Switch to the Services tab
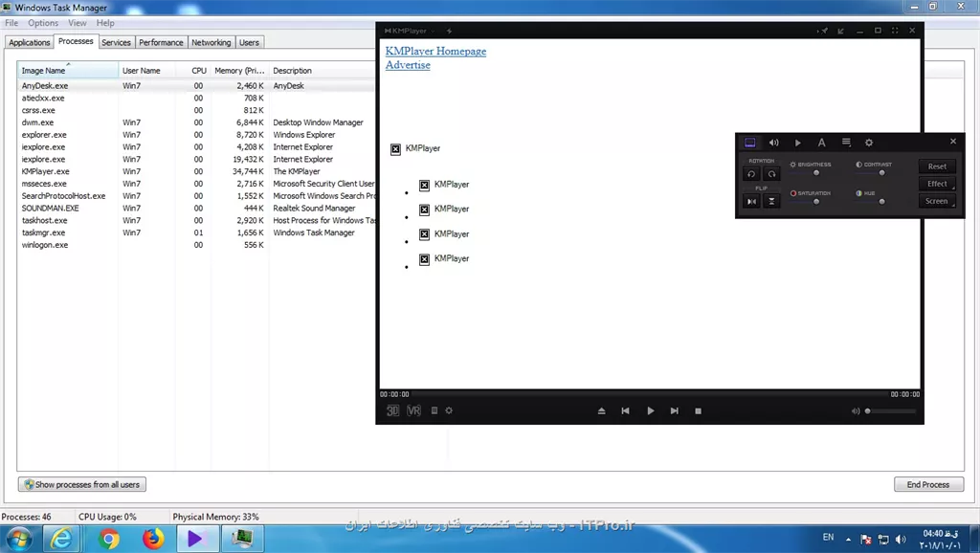Screen dimensions: 980x553 (x=116, y=42)
